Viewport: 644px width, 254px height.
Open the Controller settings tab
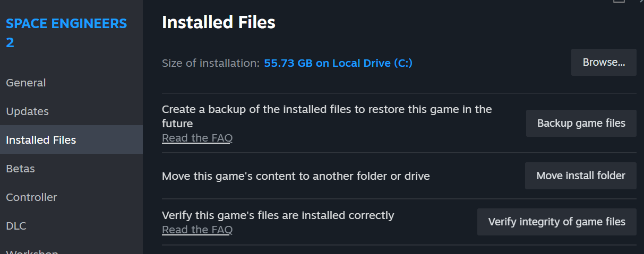point(31,197)
